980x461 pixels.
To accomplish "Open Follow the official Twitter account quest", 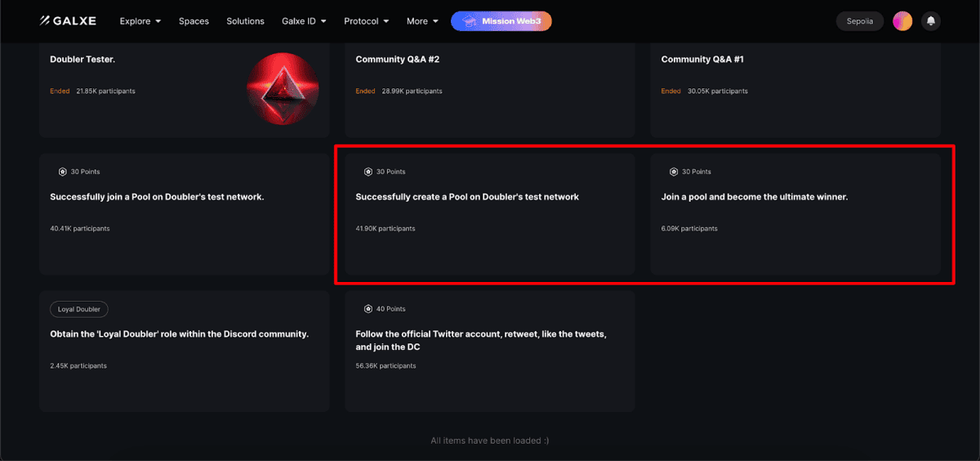I will pos(490,351).
